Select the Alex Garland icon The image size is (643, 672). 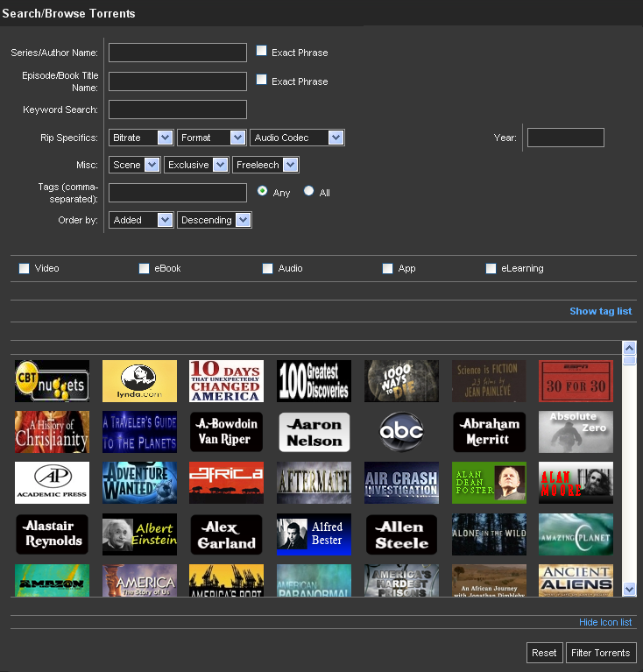227,534
